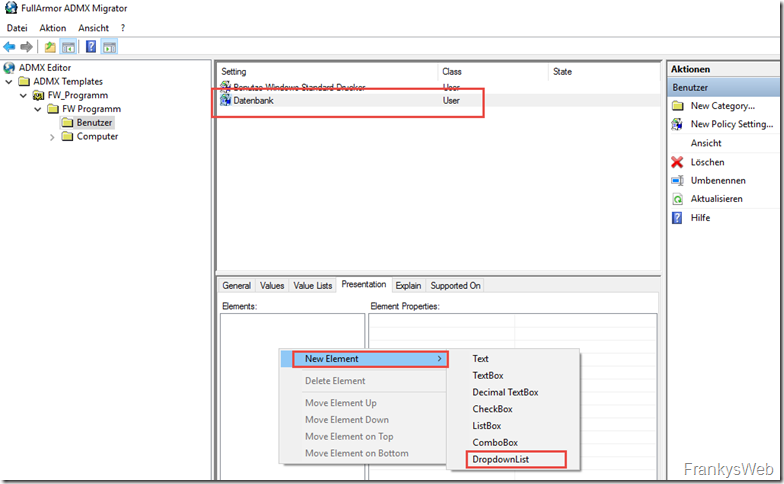Open New Element submenu arrow
Screen dimensions: 784x484
[x=439, y=358]
